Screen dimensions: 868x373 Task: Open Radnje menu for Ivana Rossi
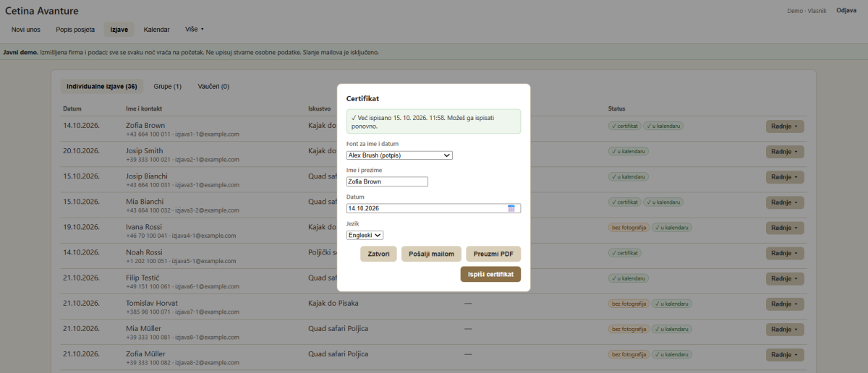(785, 228)
